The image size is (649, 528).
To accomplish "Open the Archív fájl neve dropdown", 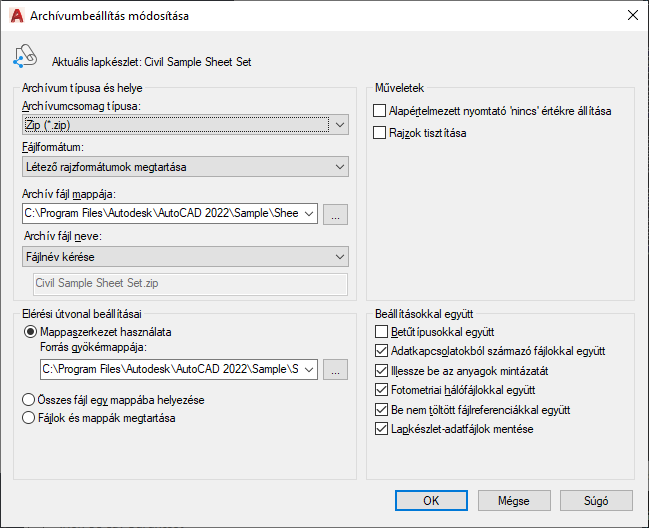I will click(339, 257).
